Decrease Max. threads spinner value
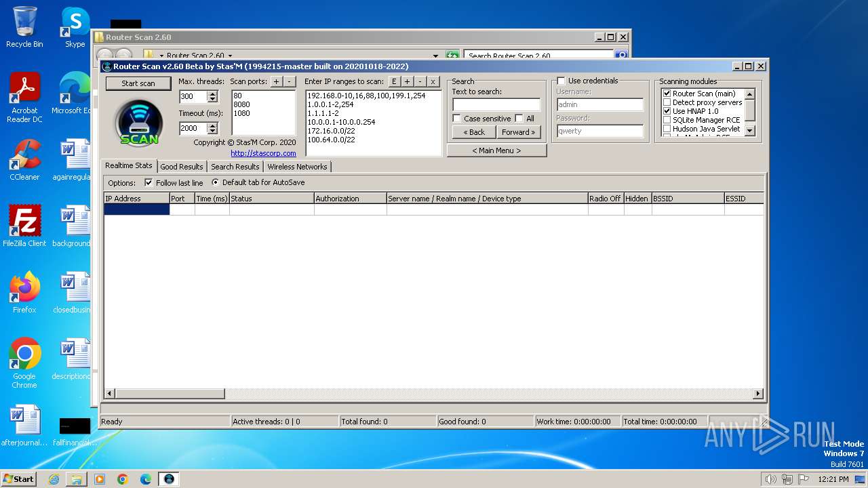 (213, 100)
